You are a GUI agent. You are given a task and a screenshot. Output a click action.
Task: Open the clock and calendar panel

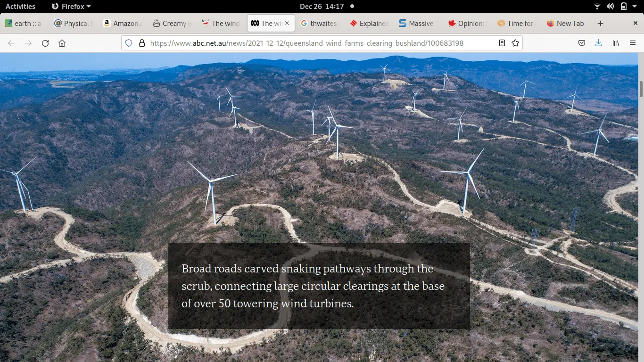pos(322,7)
